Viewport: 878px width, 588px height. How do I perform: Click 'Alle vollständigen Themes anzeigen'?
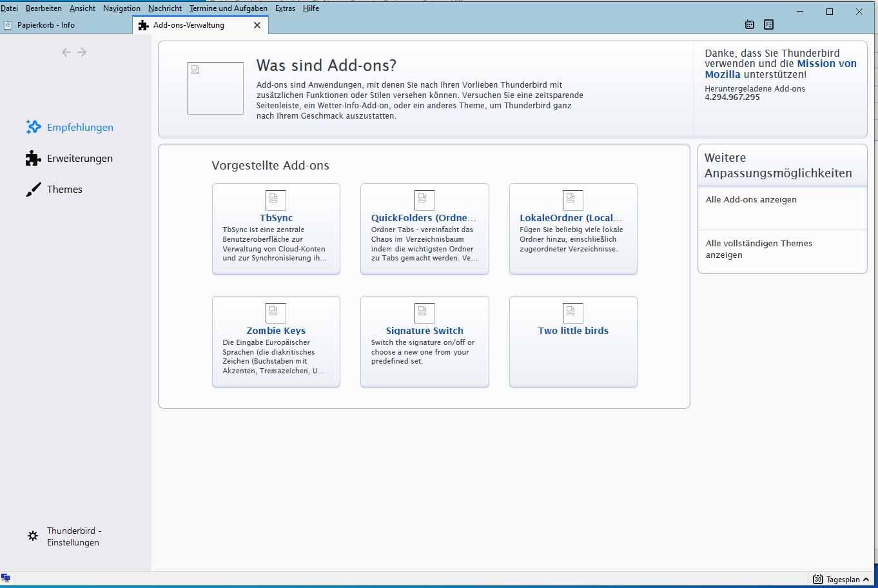tap(759, 249)
